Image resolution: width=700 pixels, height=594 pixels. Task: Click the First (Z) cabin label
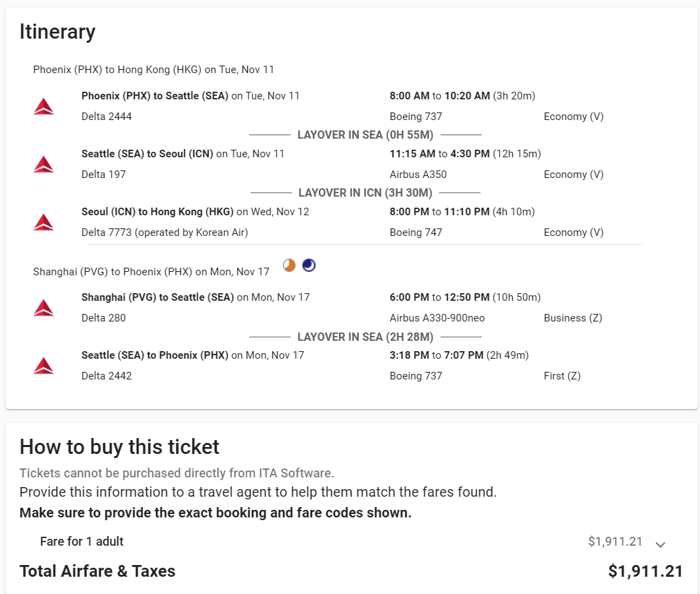(x=562, y=376)
